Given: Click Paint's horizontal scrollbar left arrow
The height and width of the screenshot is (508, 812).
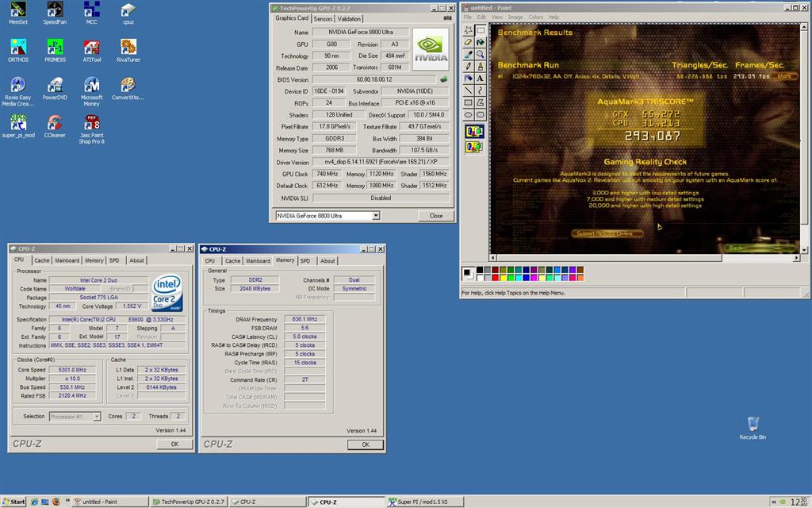Looking at the screenshot, I should click(493, 258).
